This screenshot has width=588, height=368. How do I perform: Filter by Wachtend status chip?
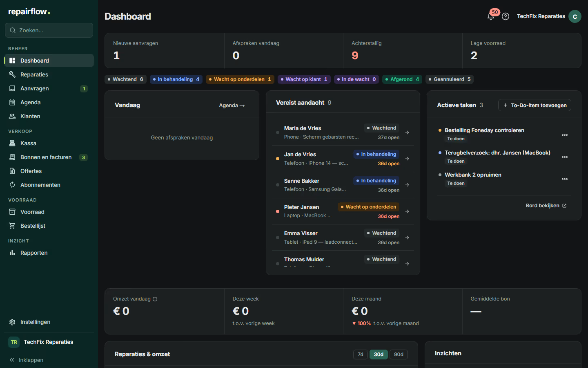[125, 79]
